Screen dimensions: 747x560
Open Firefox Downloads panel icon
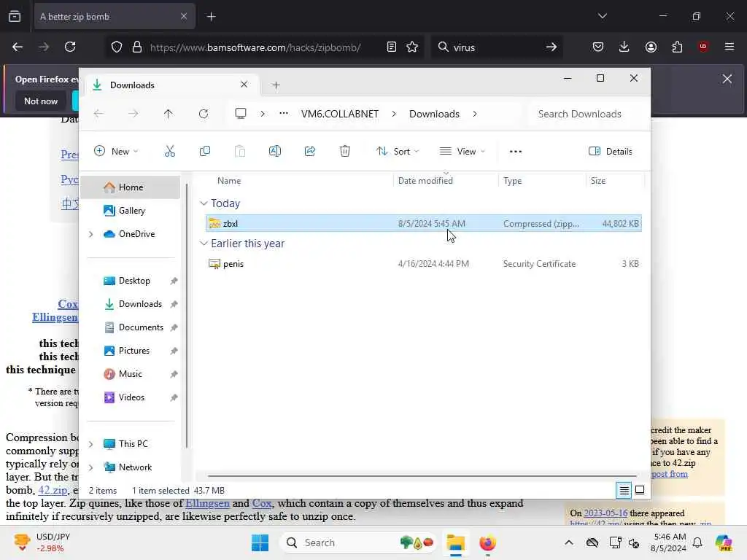(624, 47)
